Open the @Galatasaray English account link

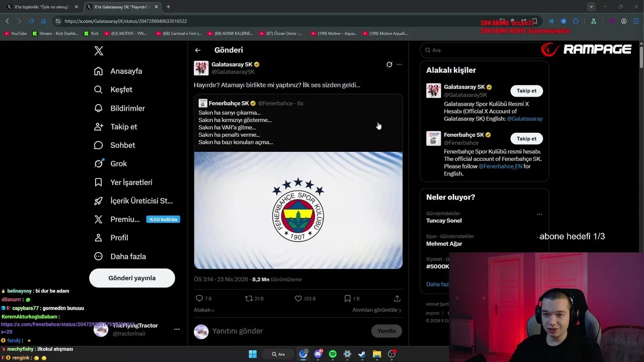(x=525, y=119)
